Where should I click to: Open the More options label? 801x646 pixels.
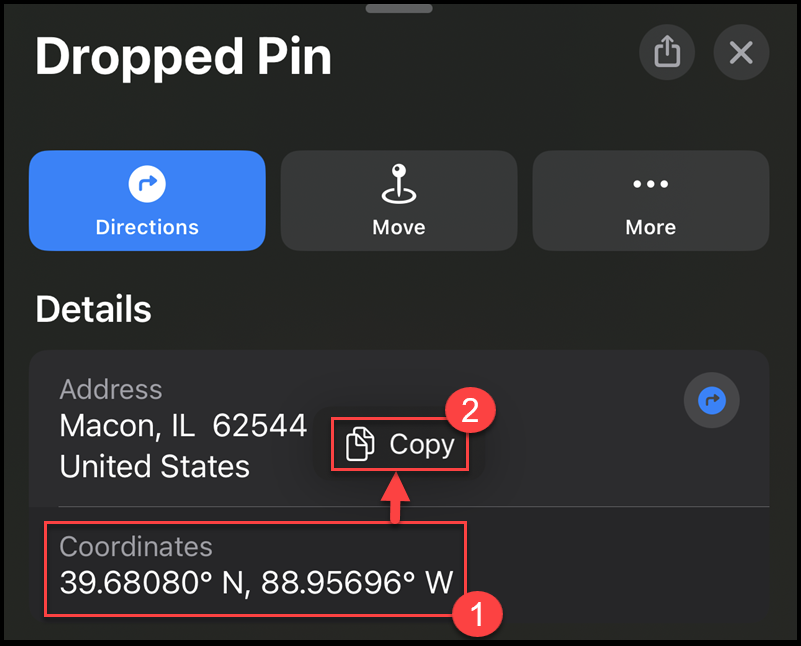tap(650, 227)
